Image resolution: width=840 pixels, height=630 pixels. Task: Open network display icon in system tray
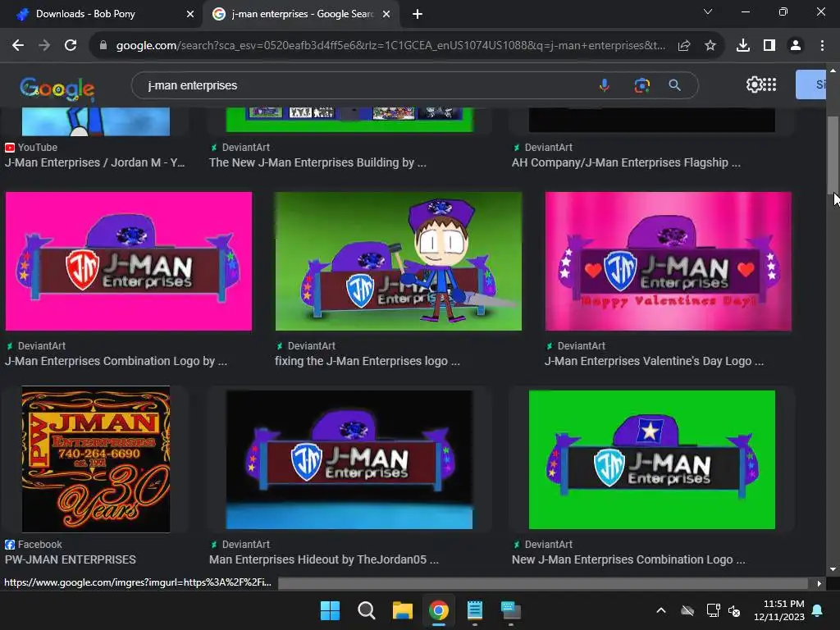[x=713, y=610]
